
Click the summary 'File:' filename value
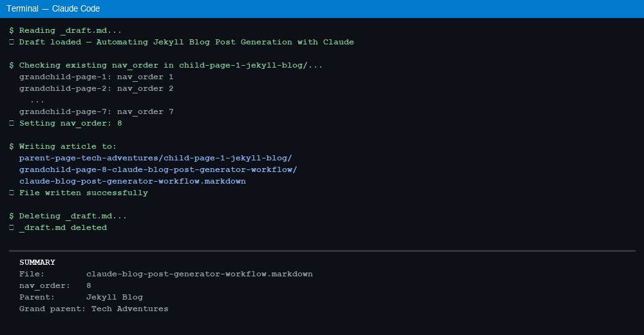click(200, 274)
